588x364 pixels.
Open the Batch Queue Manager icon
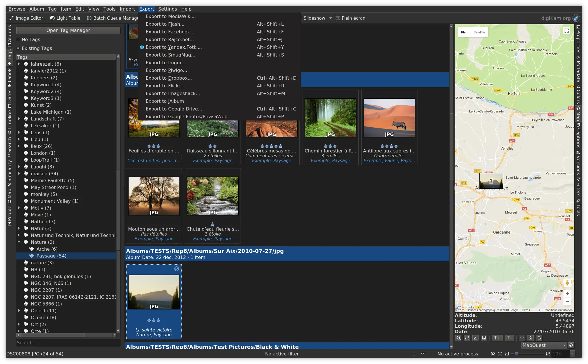(88, 18)
